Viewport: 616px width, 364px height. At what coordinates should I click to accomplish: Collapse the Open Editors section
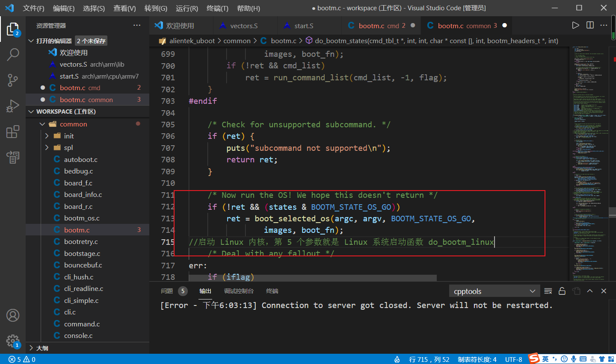pyautogui.click(x=31, y=41)
